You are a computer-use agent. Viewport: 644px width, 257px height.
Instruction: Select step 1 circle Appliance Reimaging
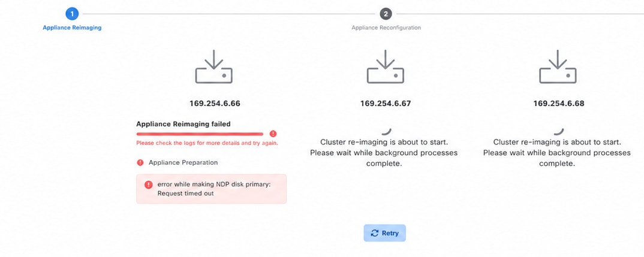[72, 14]
